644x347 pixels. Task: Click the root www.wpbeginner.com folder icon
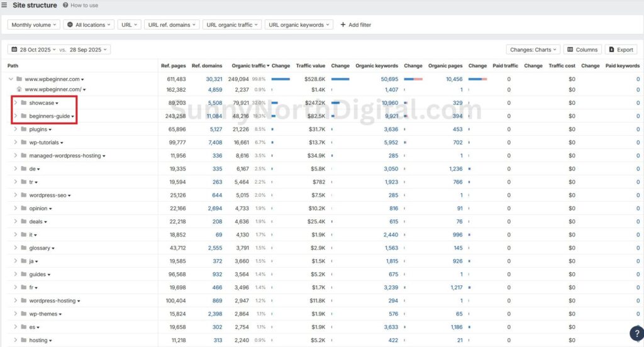(x=19, y=79)
